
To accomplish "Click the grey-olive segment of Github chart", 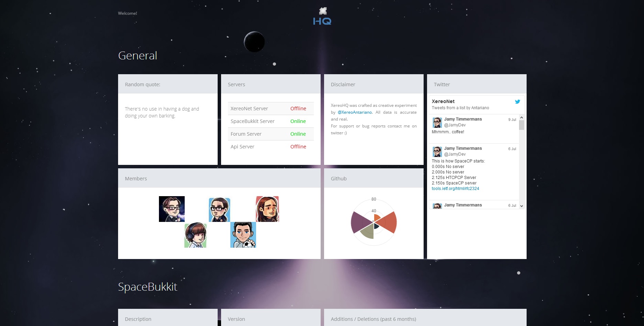I will 368,232.
